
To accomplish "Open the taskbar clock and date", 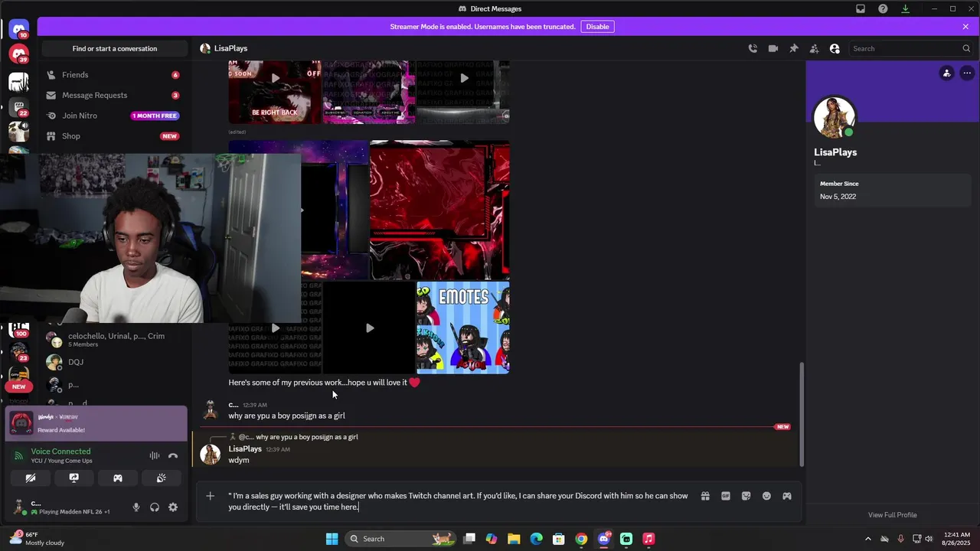I will pos(955,539).
